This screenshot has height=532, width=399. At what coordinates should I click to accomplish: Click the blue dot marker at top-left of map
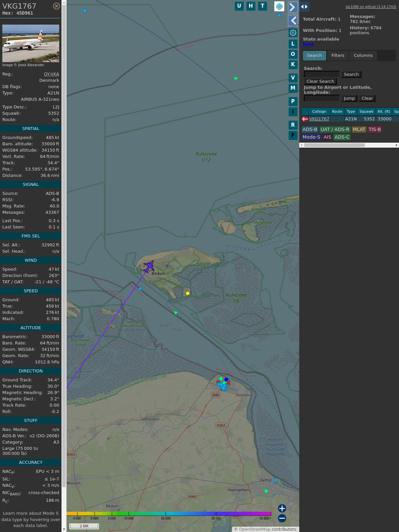[x=85, y=11]
